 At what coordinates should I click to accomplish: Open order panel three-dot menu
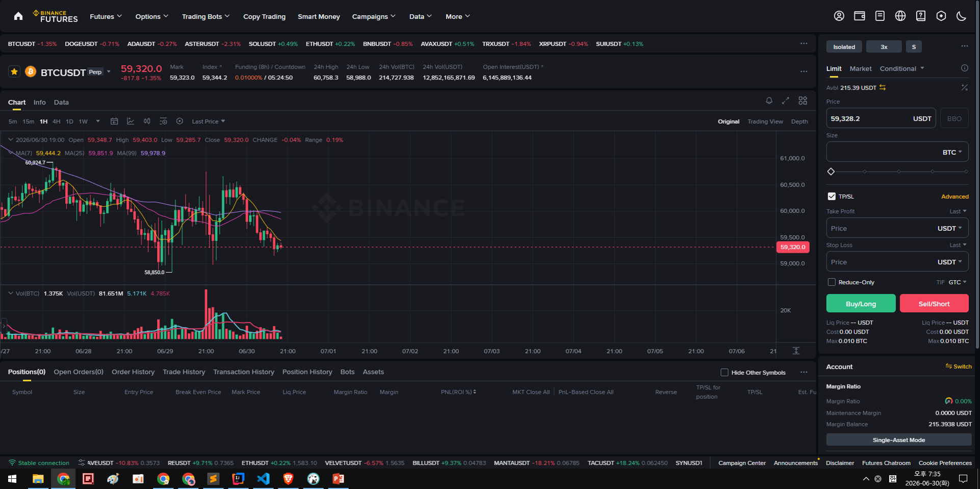964,46
